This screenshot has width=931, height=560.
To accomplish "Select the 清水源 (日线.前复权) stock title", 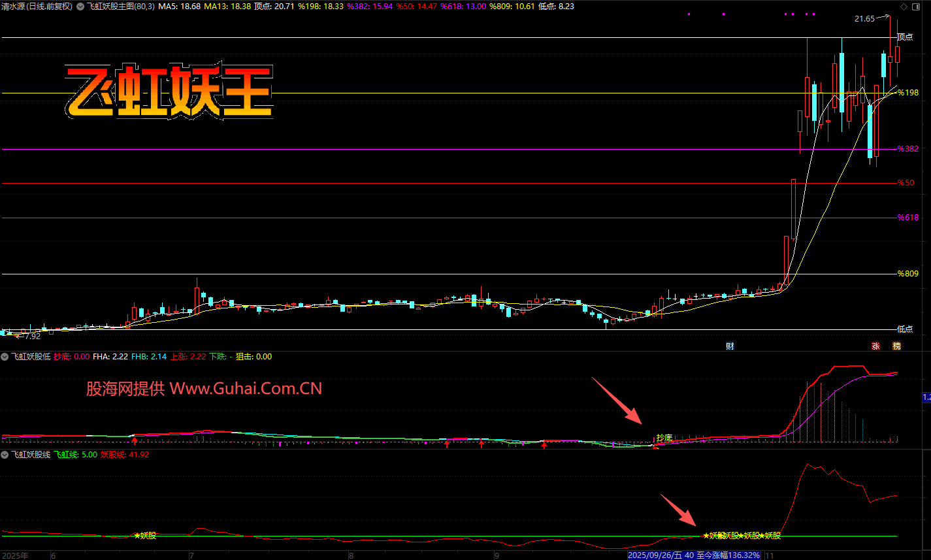I will (x=37, y=6).
